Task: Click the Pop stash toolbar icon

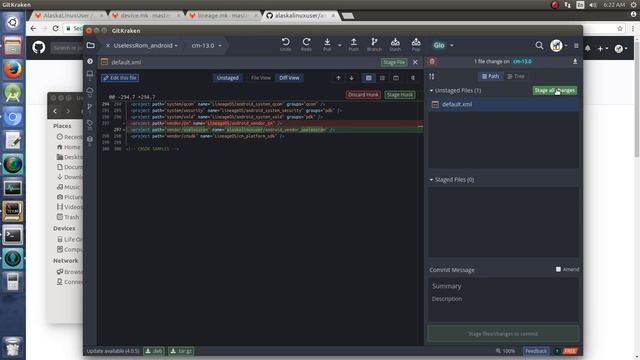Action: click(416, 44)
